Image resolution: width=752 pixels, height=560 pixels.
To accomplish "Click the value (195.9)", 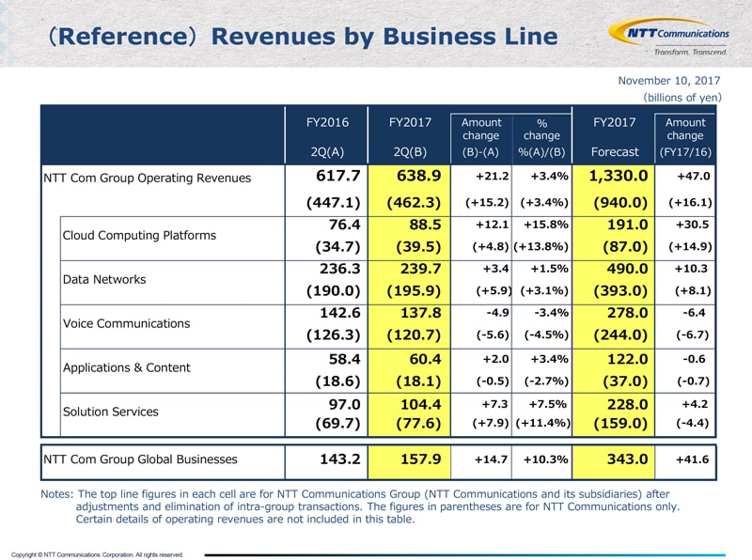I will (414, 290).
